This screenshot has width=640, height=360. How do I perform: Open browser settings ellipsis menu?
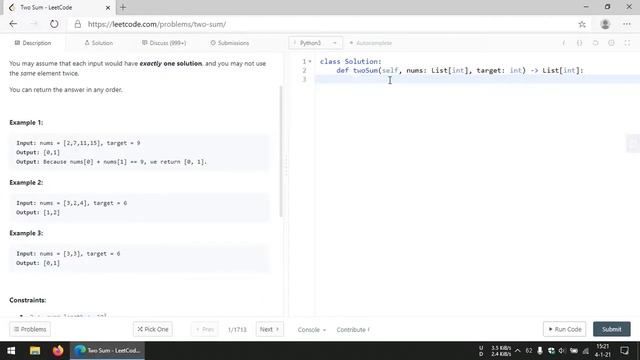pos(627,24)
